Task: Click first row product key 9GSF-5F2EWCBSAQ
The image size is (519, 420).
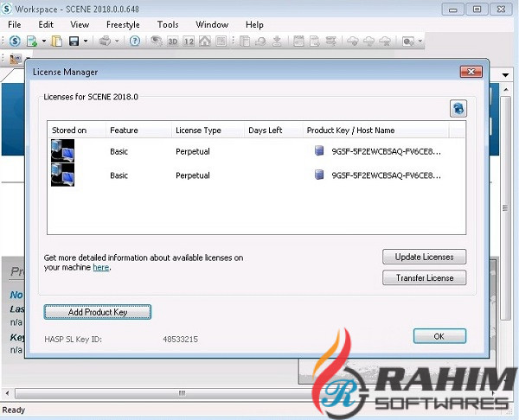Action: [387, 151]
